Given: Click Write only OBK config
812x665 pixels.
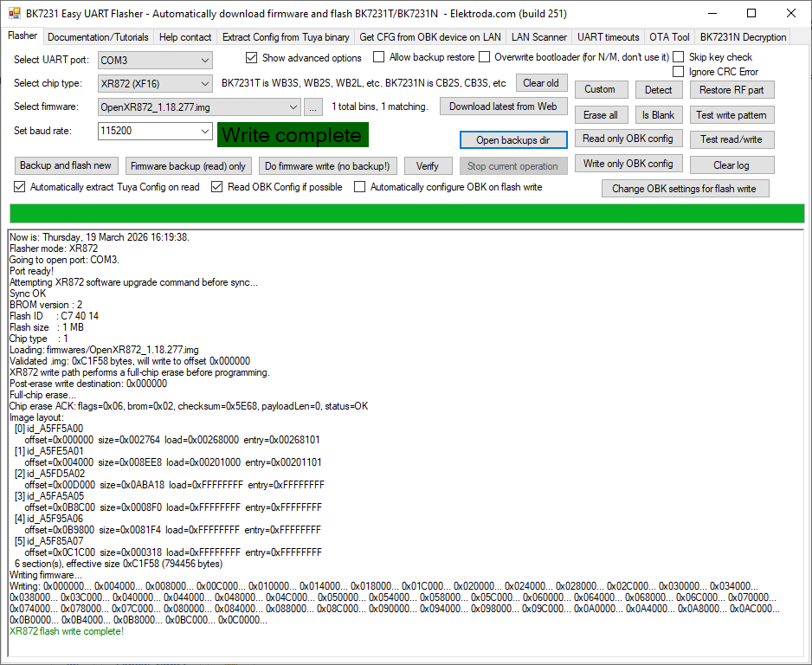Looking at the screenshot, I should pyautogui.click(x=628, y=164).
